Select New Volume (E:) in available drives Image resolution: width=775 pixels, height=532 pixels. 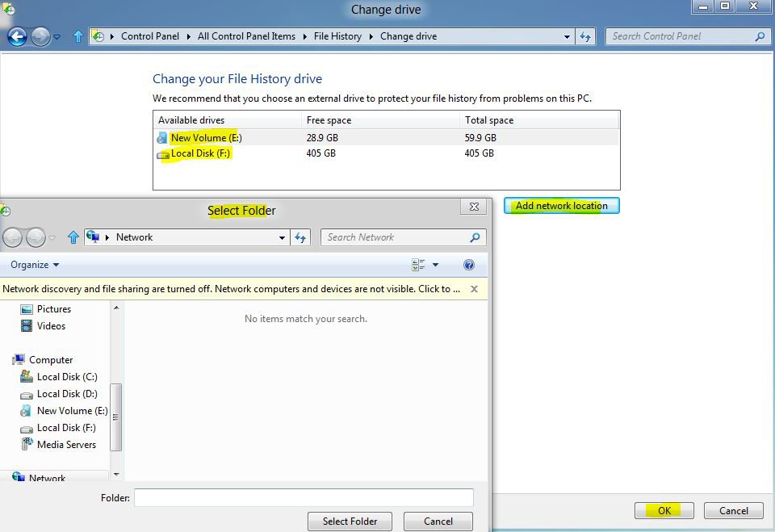(x=206, y=138)
